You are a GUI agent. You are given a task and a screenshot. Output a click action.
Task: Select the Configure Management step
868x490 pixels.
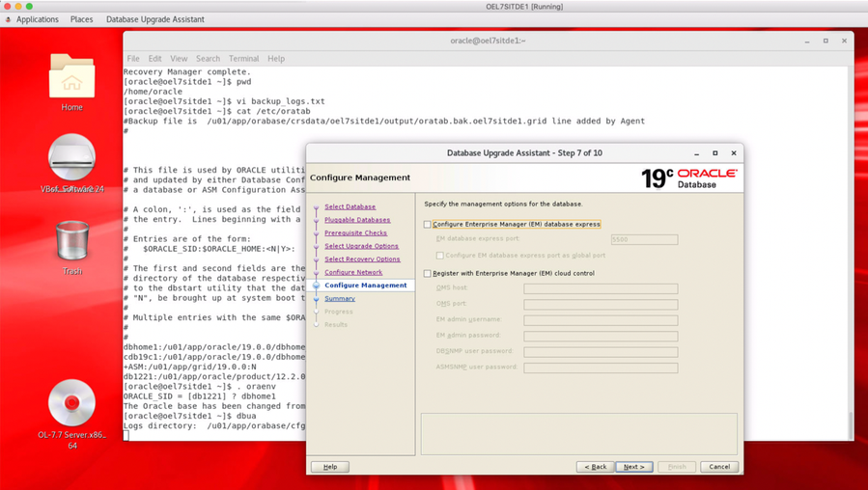[x=365, y=286]
